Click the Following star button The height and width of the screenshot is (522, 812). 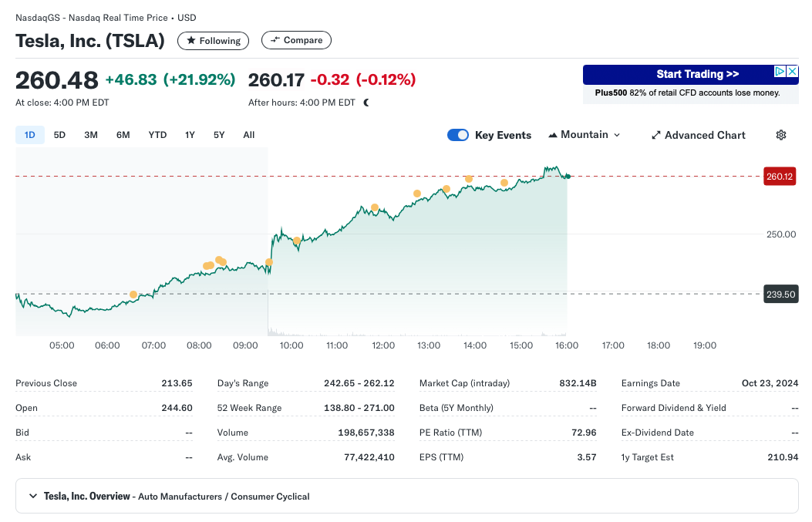[x=214, y=40]
